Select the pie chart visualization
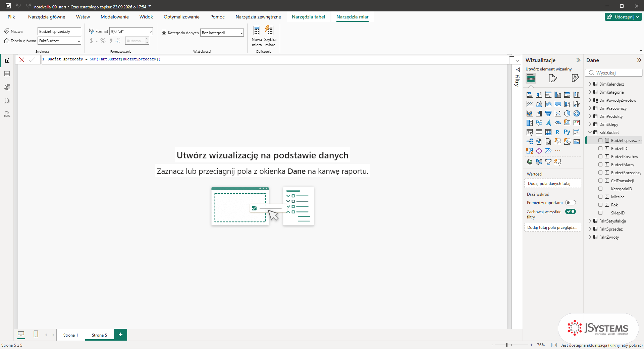644x349 pixels. pyautogui.click(x=567, y=113)
